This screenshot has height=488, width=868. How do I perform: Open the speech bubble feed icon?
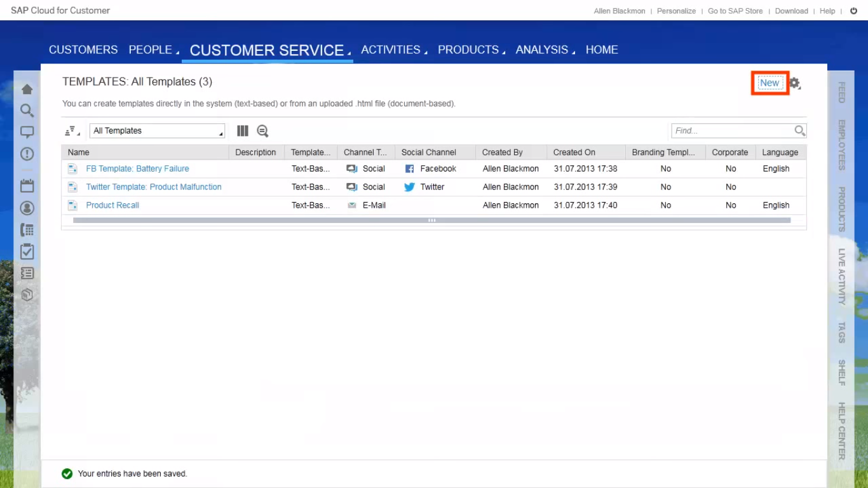click(x=27, y=132)
